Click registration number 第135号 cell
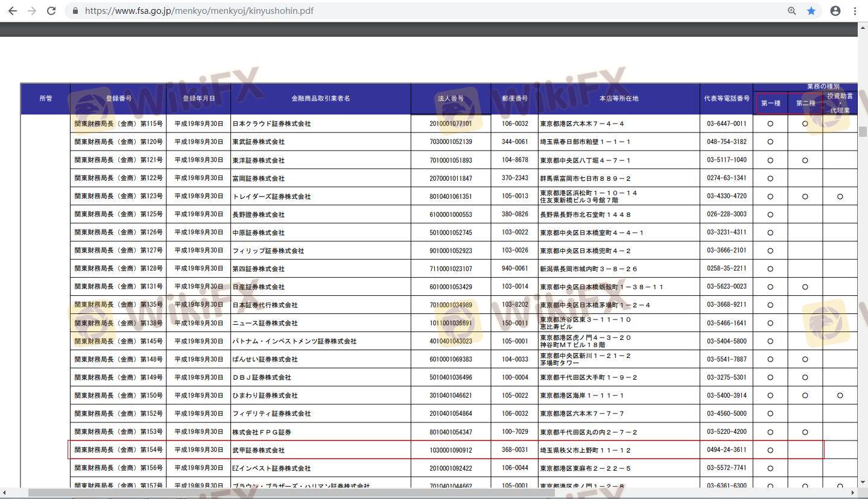The image size is (868, 499). click(118, 305)
